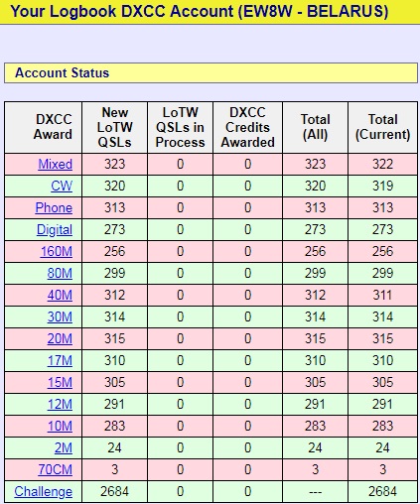Screen dimensions: 420x504
Task: Click the CW Total (Current) value 319
Action: [382, 186]
